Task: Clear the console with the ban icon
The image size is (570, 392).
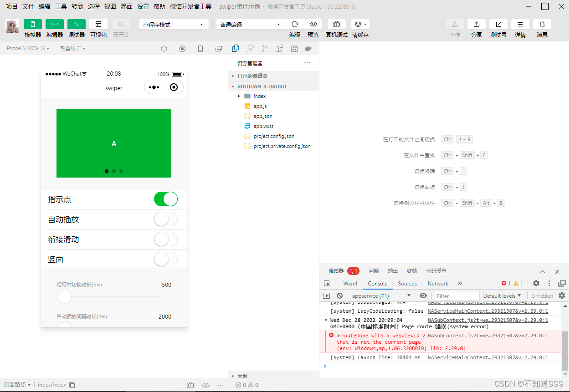Action: click(x=339, y=295)
